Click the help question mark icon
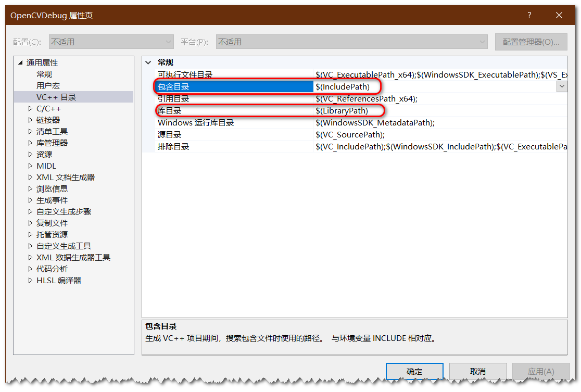This screenshot has height=392, width=581. (x=529, y=15)
